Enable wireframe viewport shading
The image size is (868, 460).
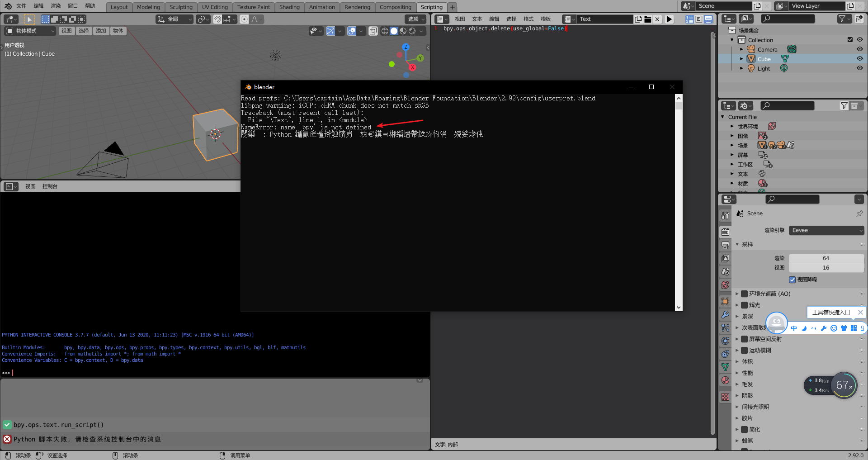click(385, 31)
